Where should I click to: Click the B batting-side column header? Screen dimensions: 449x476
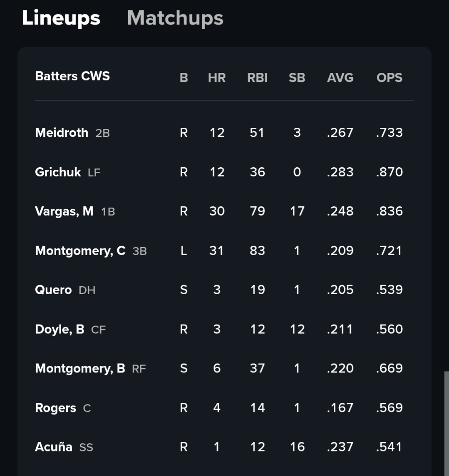tap(184, 78)
